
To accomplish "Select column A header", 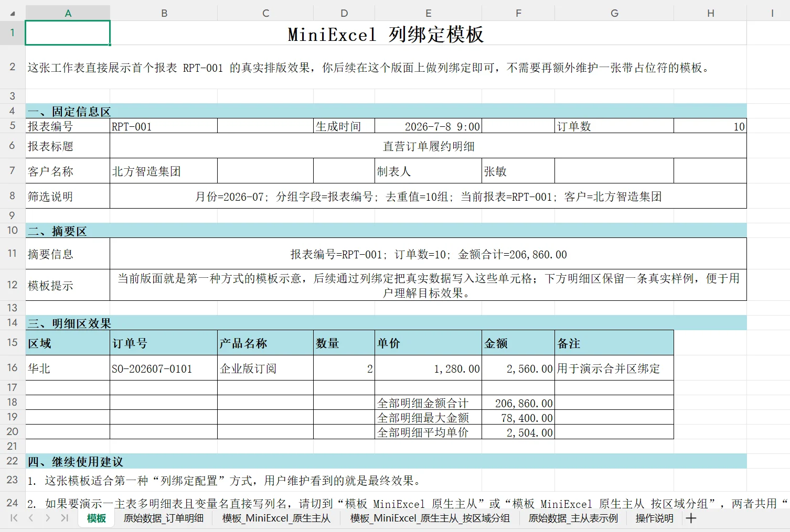I will tap(68, 13).
